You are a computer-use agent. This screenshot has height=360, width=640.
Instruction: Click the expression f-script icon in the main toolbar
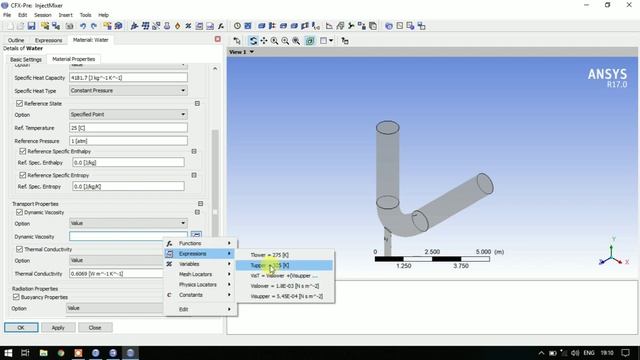pyautogui.click(x=221, y=26)
